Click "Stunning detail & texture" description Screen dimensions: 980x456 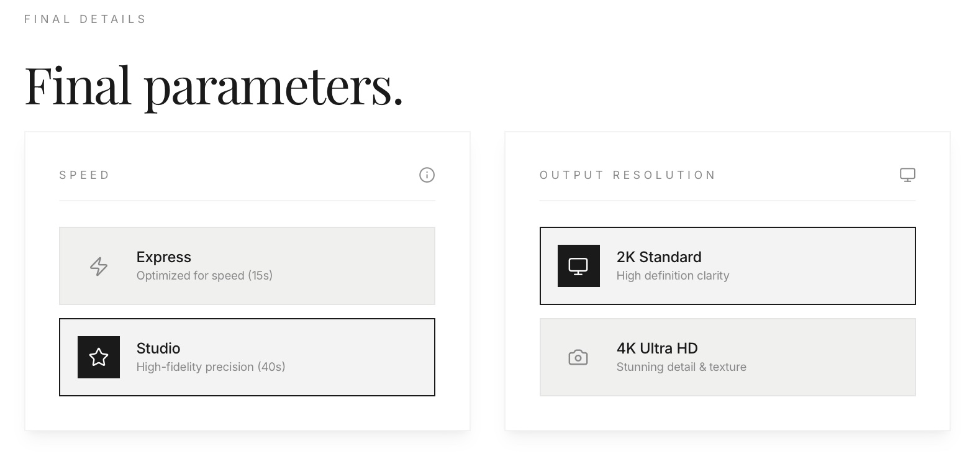pyautogui.click(x=681, y=367)
